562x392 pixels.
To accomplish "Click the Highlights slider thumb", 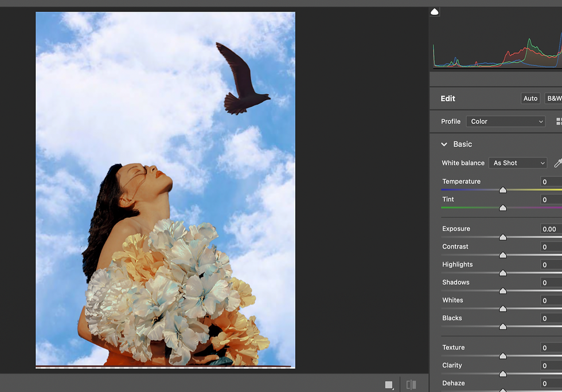I will (x=503, y=273).
